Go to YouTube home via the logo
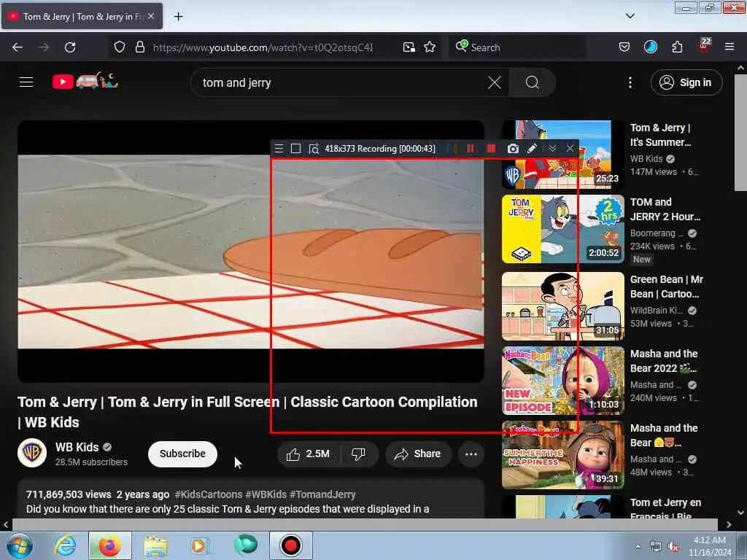Screen dimensions: 747x560 tap(85, 82)
